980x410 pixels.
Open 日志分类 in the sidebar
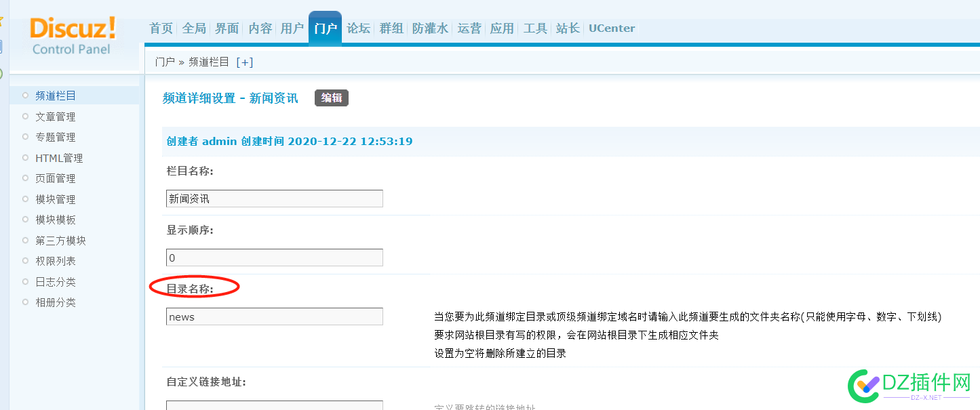pyautogui.click(x=56, y=282)
